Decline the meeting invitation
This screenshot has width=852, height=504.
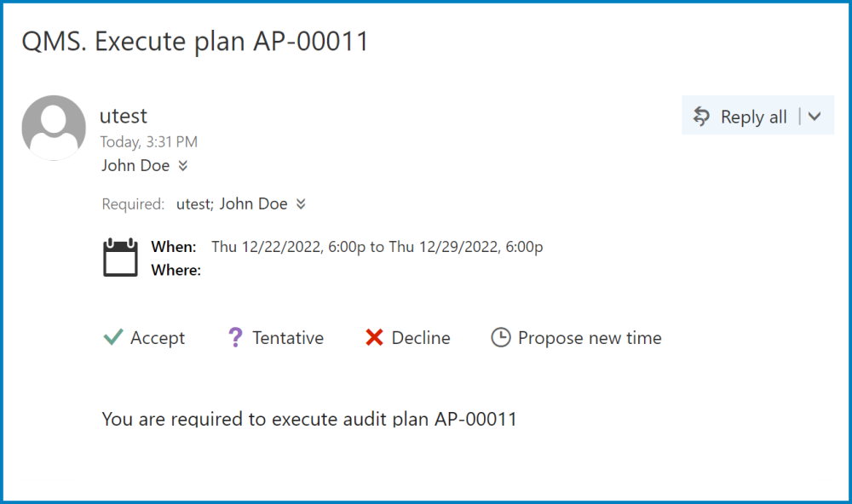click(418, 337)
